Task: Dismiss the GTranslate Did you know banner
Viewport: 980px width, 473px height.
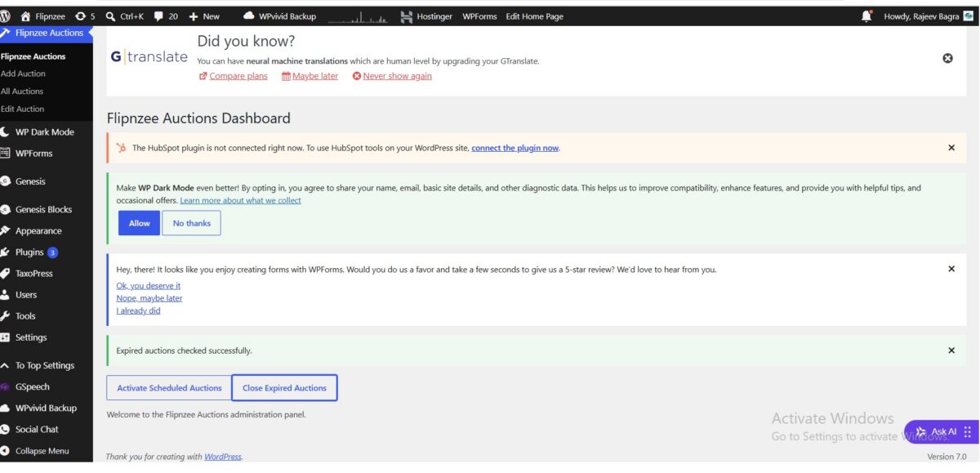Action: (947, 58)
